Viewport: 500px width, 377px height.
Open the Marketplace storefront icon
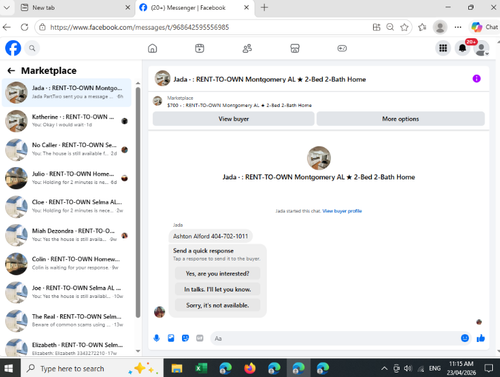(295, 49)
